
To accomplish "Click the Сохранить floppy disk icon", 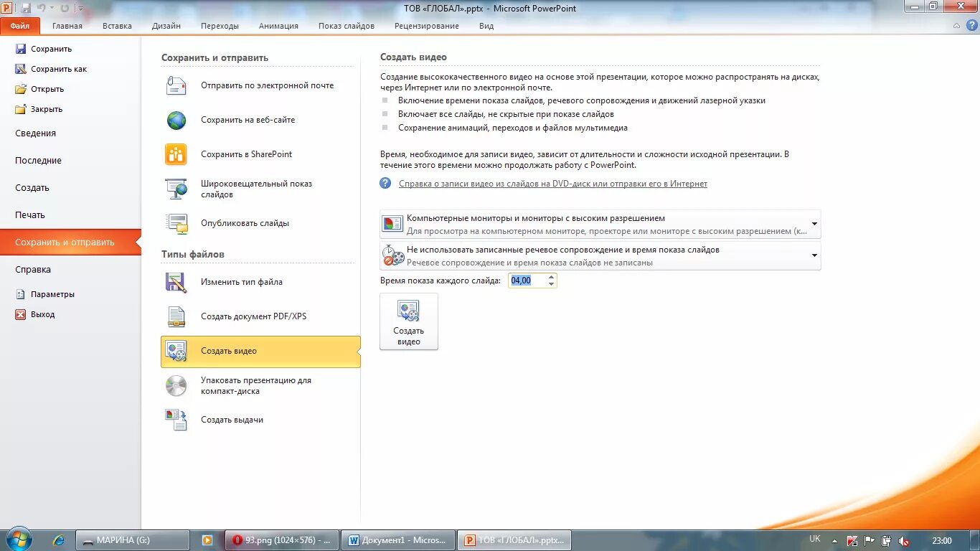I will click(21, 49).
